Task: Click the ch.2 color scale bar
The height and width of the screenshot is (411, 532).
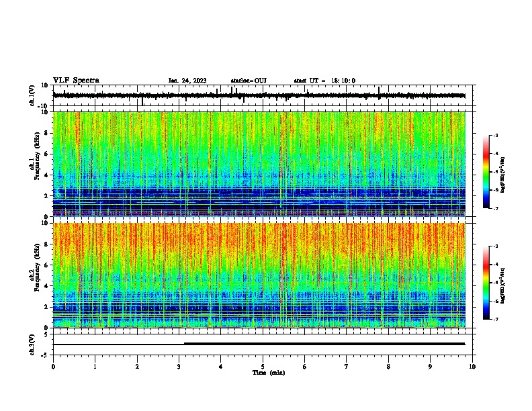Action: tap(486, 283)
